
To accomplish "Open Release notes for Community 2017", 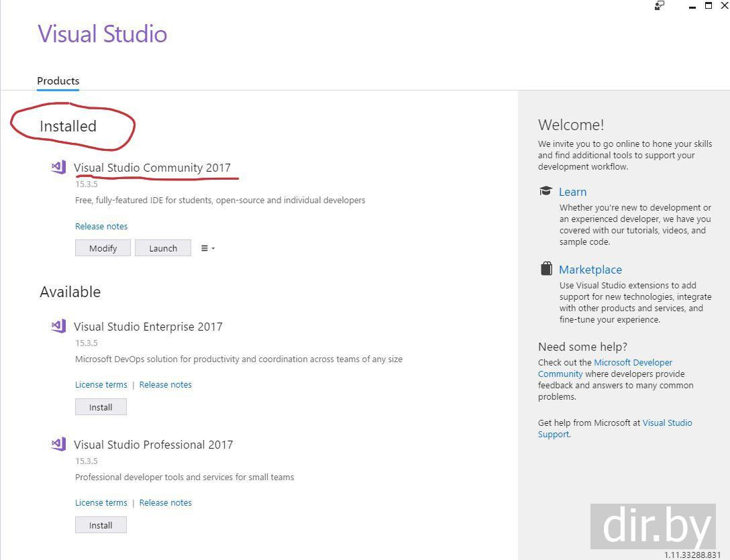I will point(101,227).
